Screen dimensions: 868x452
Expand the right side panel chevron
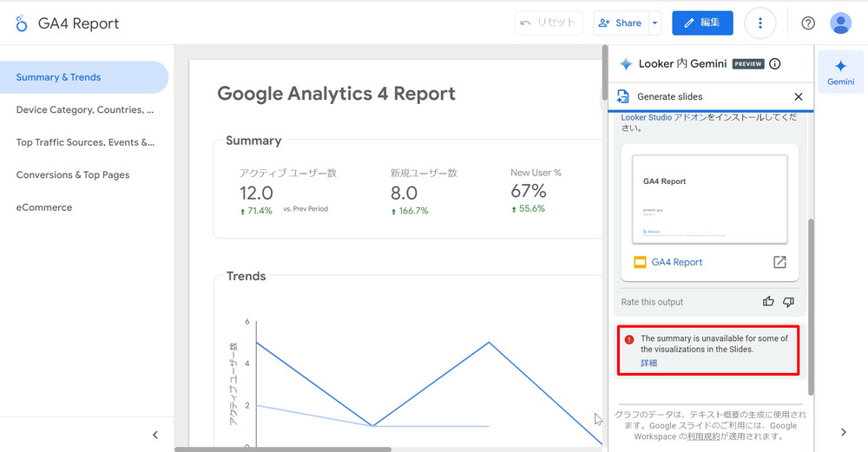(x=843, y=432)
